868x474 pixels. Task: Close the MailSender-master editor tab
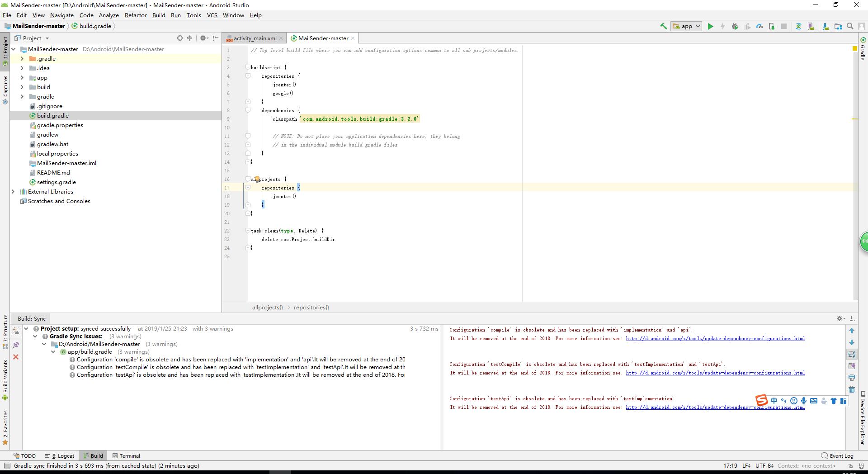[353, 38]
